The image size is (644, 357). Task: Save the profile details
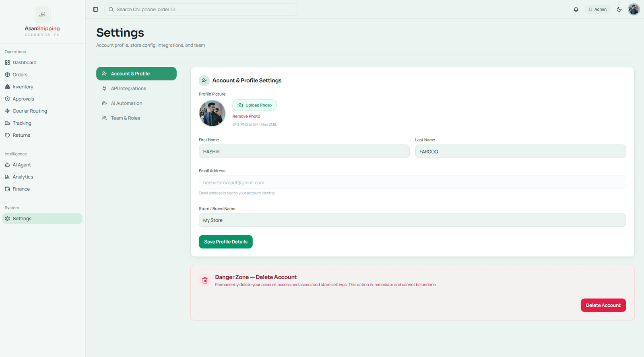[x=226, y=242]
